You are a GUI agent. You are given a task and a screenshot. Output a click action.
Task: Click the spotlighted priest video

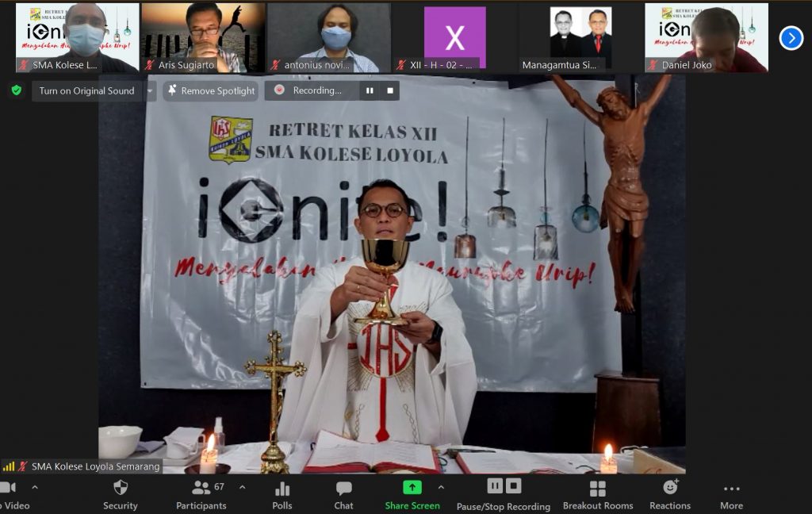pyautogui.click(x=392, y=274)
